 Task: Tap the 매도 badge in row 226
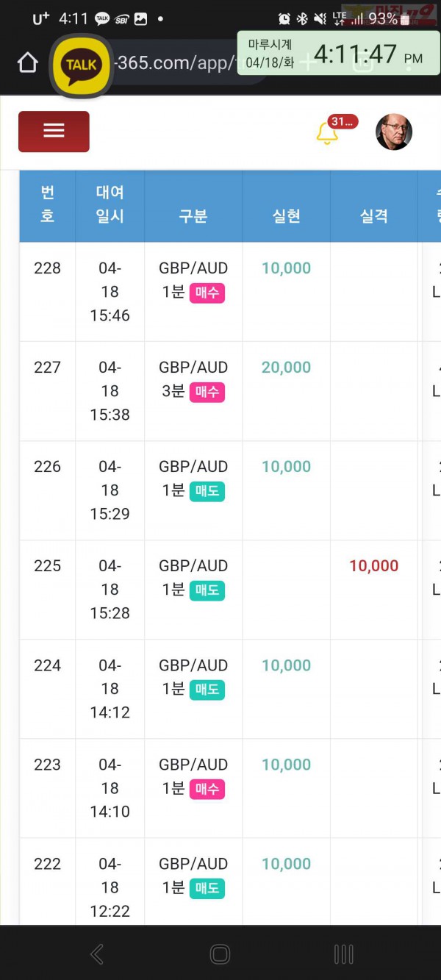point(207,491)
